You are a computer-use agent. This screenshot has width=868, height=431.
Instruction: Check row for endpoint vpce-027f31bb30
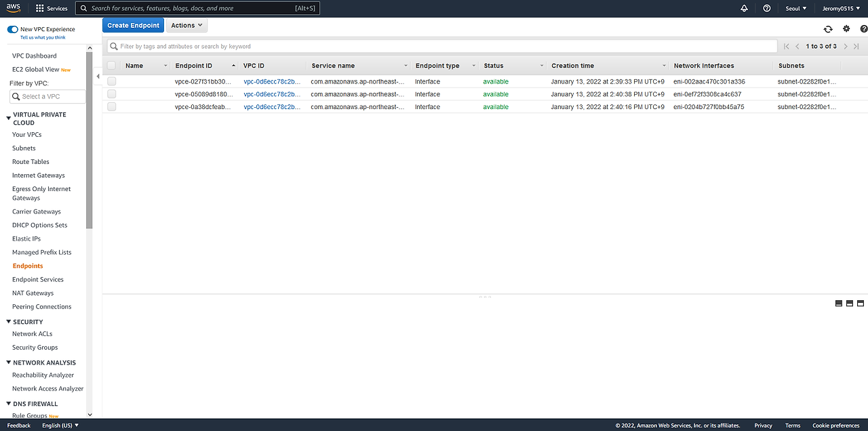(111, 81)
